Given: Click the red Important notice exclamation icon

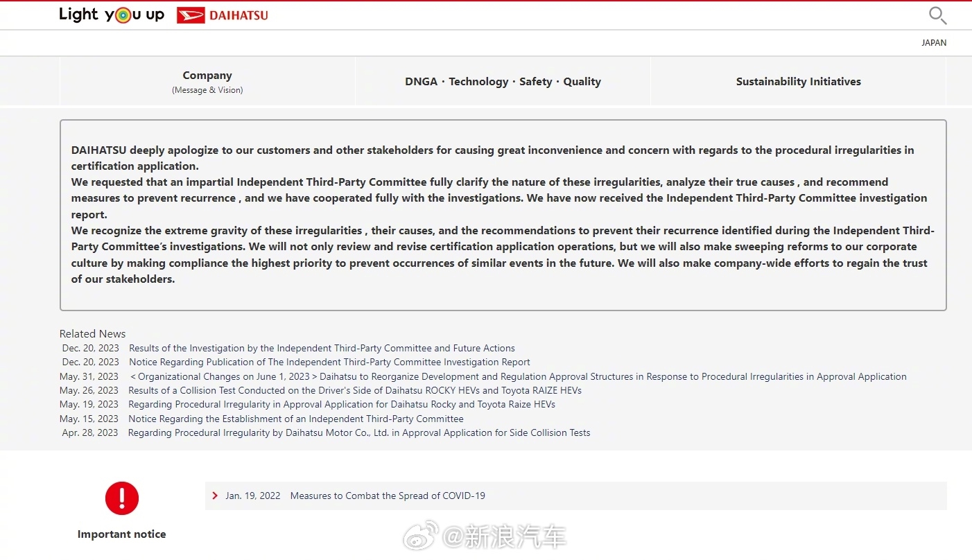Looking at the screenshot, I should (122, 498).
